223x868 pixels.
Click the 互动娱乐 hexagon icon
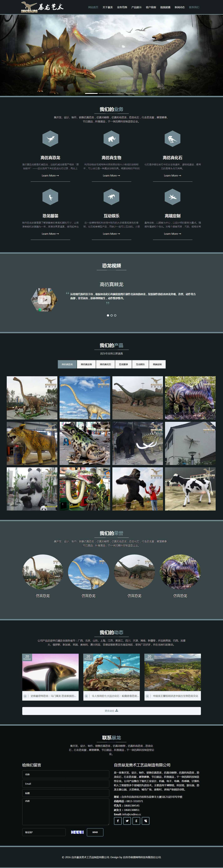pyautogui.click(x=111, y=197)
